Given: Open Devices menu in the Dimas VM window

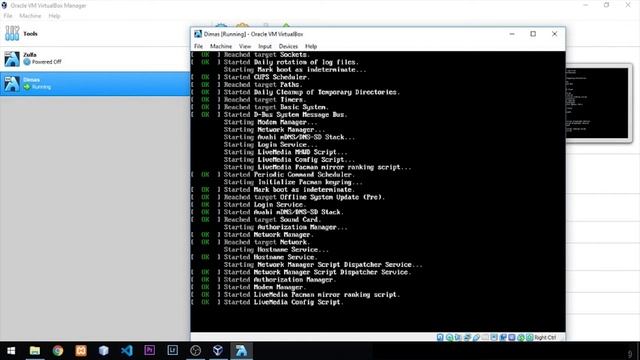Looking at the screenshot, I should point(288,46).
